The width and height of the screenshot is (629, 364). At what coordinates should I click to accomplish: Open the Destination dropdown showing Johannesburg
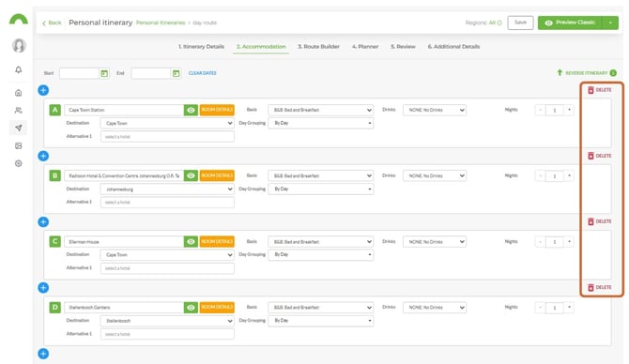[x=167, y=189]
